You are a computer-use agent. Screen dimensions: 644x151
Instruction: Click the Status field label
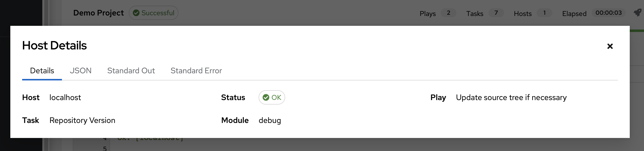pos(233,97)
